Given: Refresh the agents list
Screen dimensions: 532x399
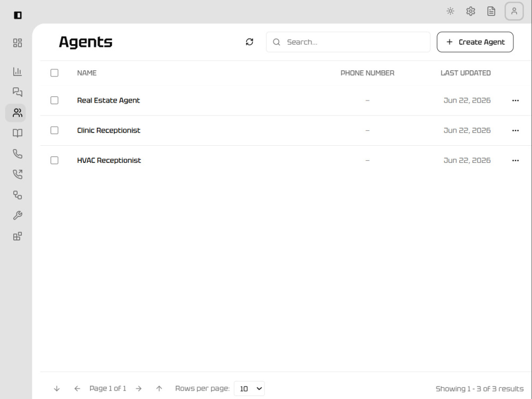Looking at the screenshot, I should pos(250,41).
